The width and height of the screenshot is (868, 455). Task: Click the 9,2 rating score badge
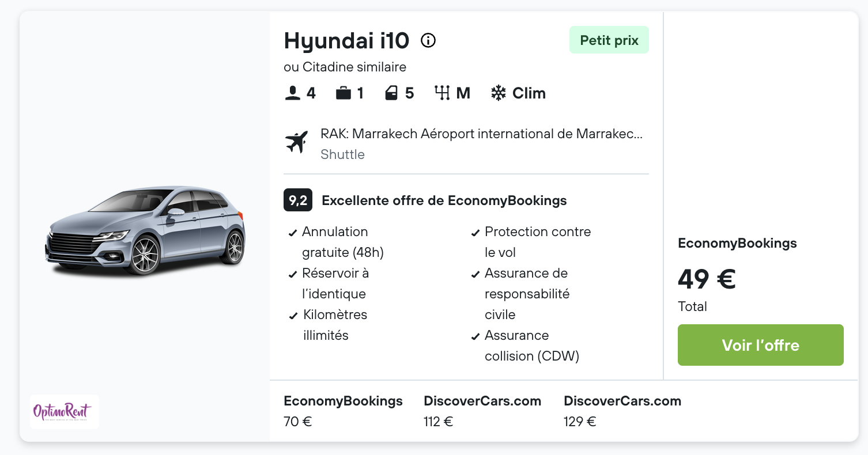click(297, 200)
